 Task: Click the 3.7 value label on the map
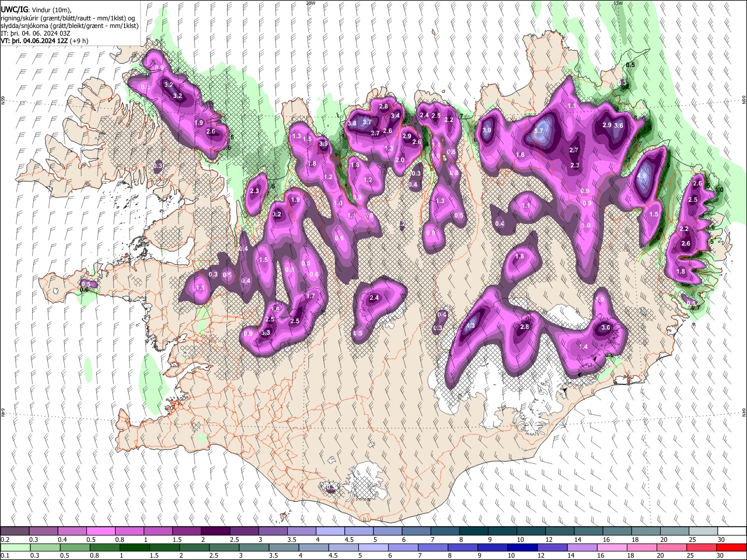pos(367,123)
